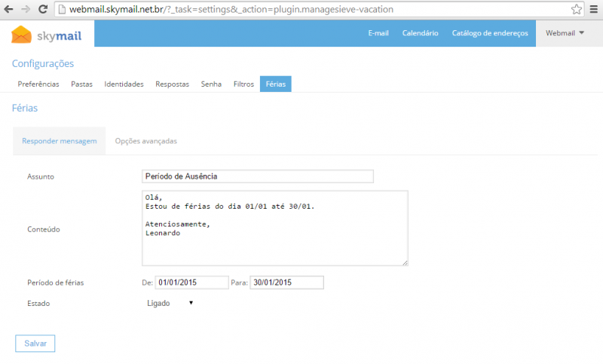Switch to the Filtros tab
603x364 pixels.
[x=243, y=84]
